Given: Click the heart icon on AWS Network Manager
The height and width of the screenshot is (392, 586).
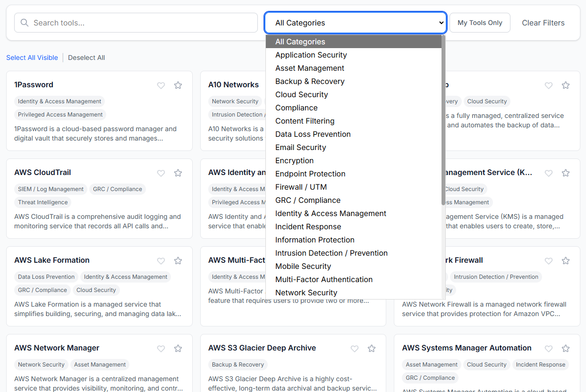Looking at the screenshot, I should 161,349.
